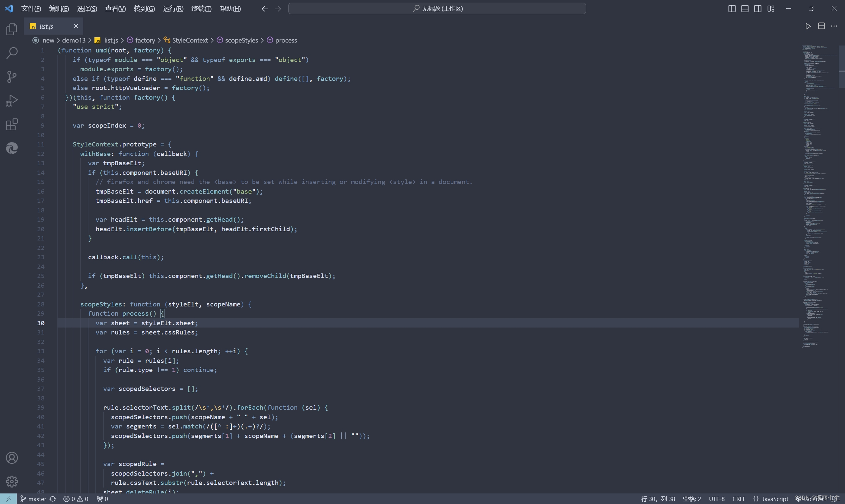Toggle the secondary side bar layout button

757,9
